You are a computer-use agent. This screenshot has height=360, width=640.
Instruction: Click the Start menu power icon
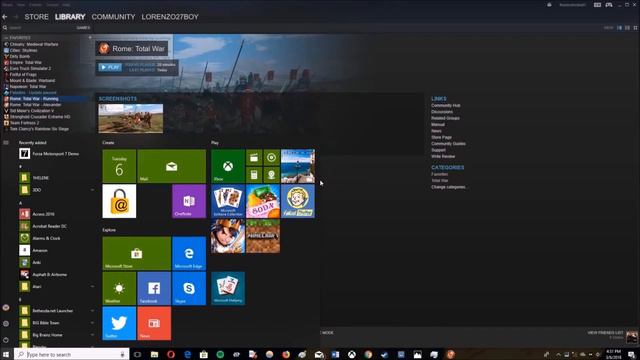[x=6, y=340]
